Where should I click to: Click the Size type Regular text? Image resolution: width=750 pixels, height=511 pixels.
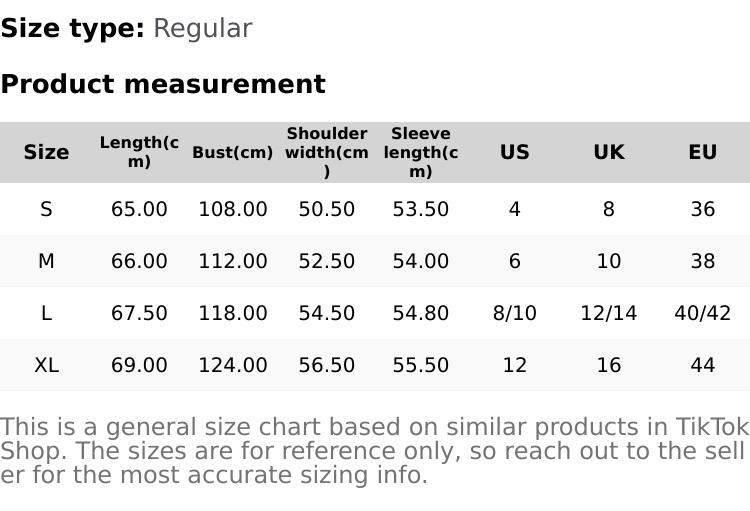click(x=202, y=28)
